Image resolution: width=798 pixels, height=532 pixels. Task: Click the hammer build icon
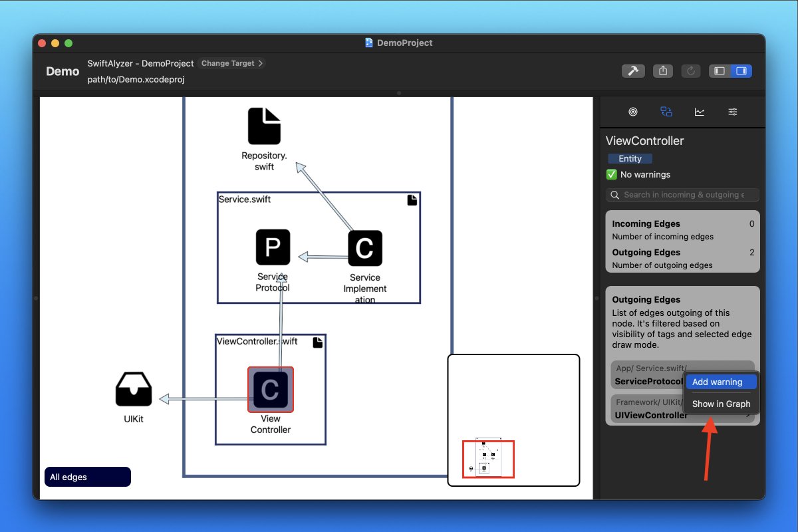coord(633,70)
